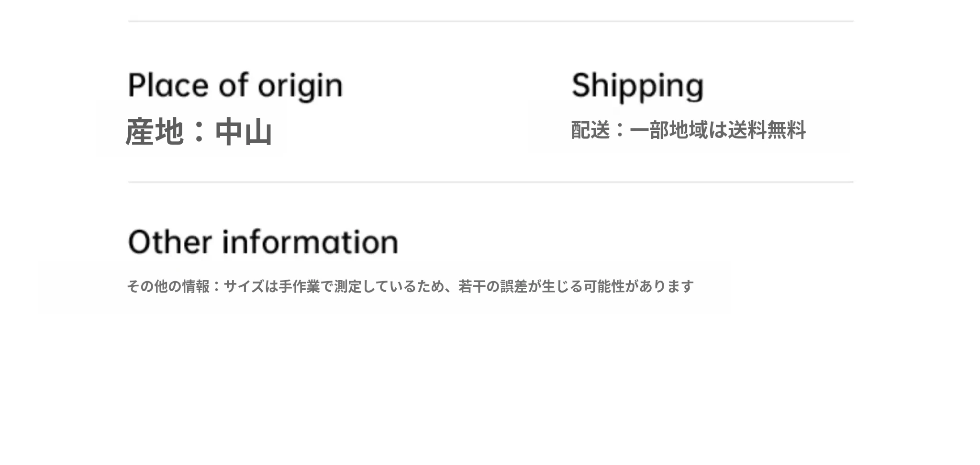
Task: Click the "Shipping" heading
Action: point(637,86)
